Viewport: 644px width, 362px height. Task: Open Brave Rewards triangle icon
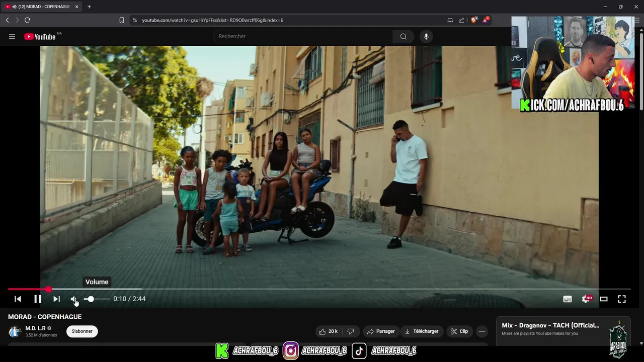click(x=486, y=20)
